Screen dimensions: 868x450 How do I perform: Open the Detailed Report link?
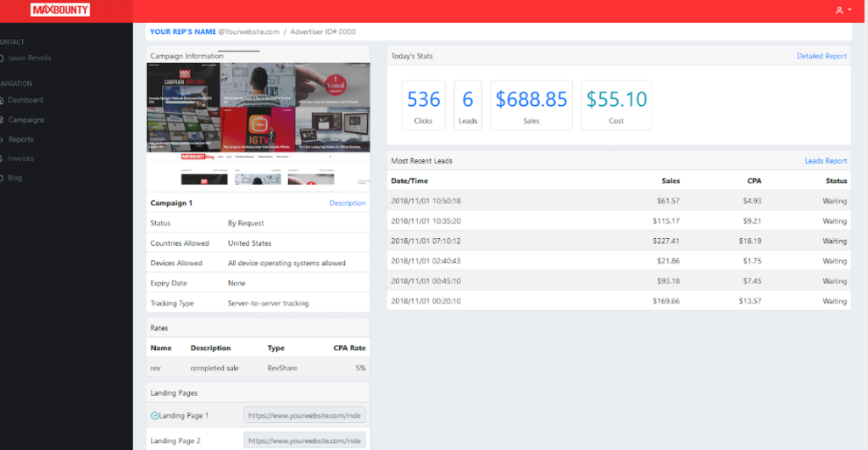[821, 56]
